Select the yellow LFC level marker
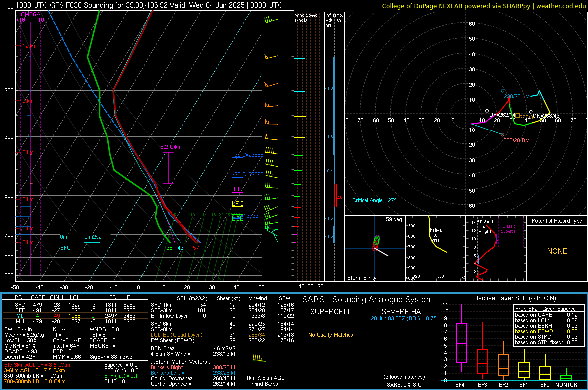This screenshot has height=390, width=588. 237,204
